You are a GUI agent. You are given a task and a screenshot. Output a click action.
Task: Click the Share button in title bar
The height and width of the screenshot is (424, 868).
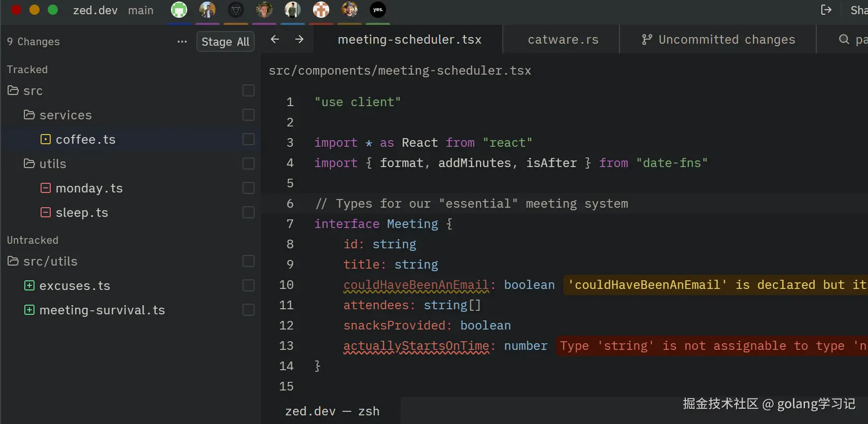point(859,10)
